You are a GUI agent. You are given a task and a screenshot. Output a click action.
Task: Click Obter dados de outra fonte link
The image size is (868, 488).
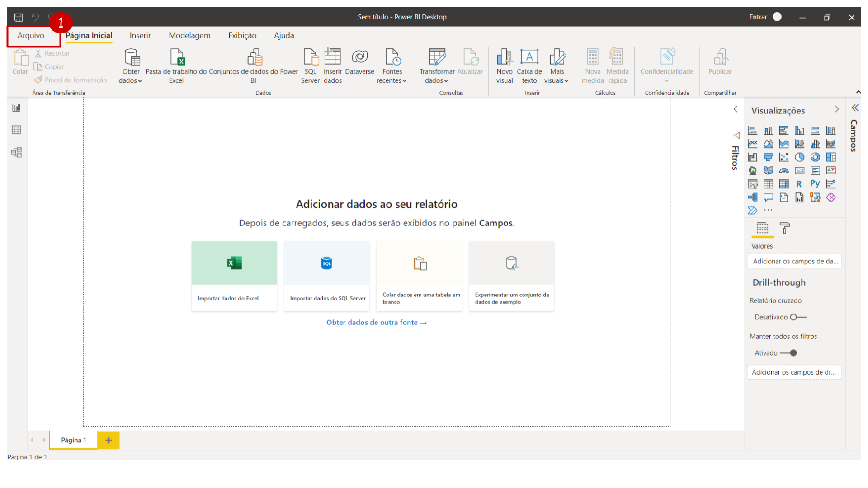click(376, 322)
